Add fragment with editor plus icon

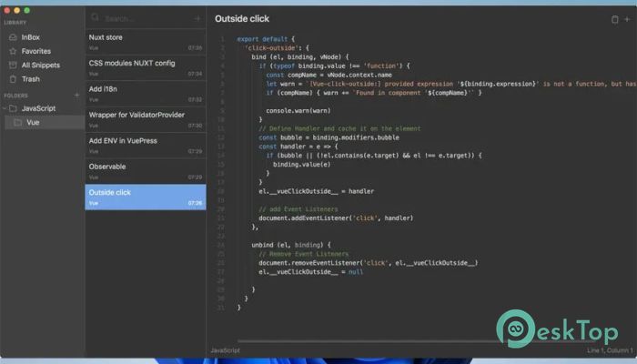pos(627,19)
